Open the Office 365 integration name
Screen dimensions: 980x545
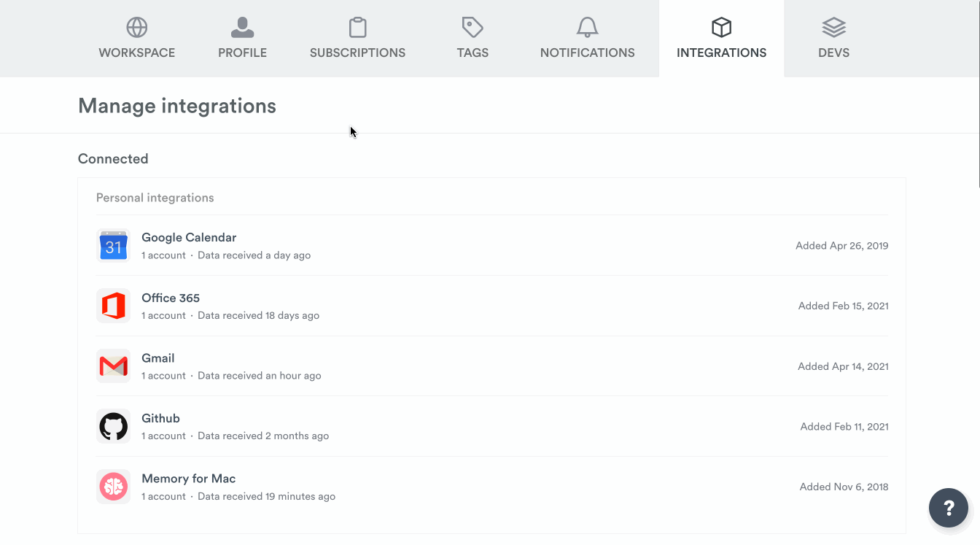171,298
